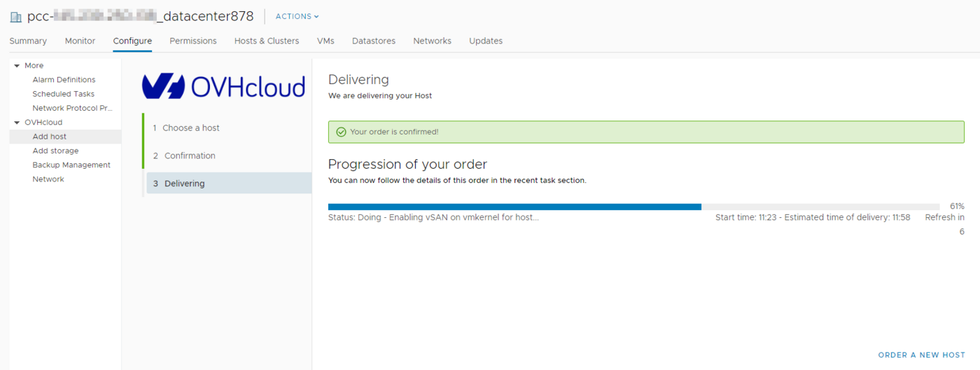Viewport: 980px width, 370px height.
Task: Open the ACTIONS dropdown menu
Action: pos(297,17)
